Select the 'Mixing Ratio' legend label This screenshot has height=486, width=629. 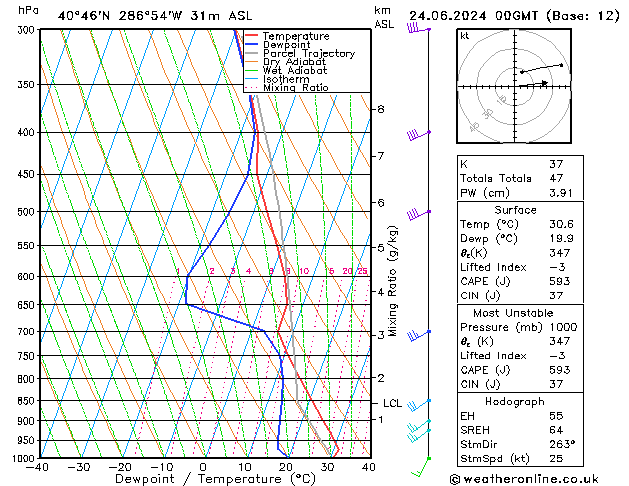tap(296, 87)
